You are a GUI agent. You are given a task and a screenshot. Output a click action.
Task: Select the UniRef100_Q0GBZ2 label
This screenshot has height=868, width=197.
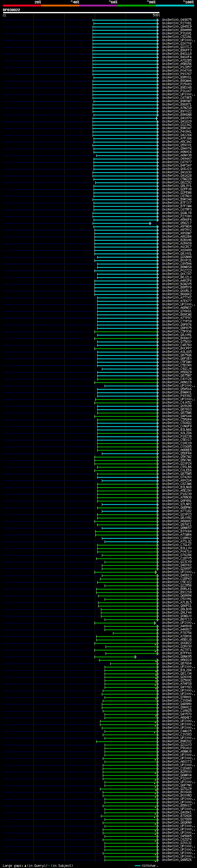coord(177,643)
